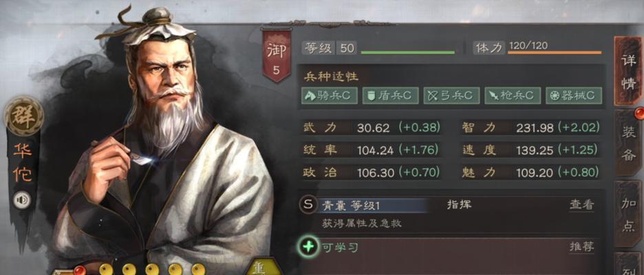The width and height of the screenshot is (644, 275).
Task: Click the green level progress bar
Action: (x=407, y=52)
